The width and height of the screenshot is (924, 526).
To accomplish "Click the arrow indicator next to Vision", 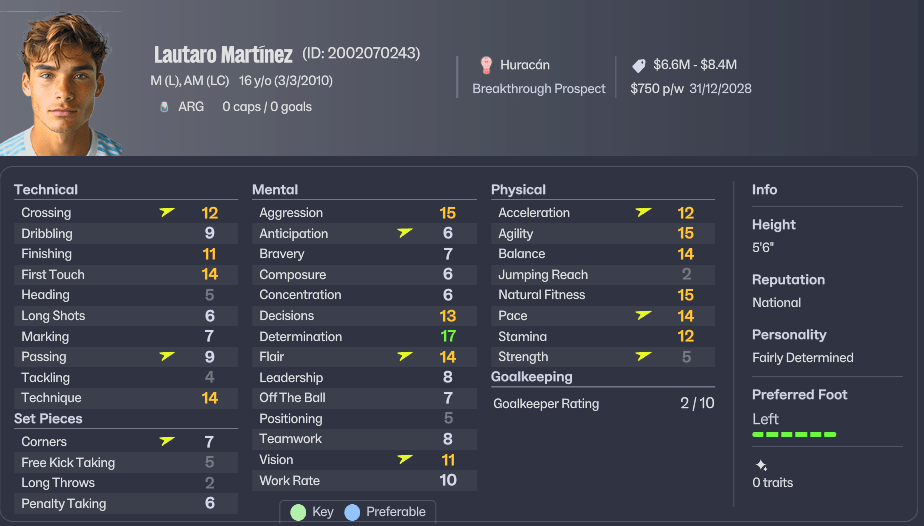I will click(405, 459).
